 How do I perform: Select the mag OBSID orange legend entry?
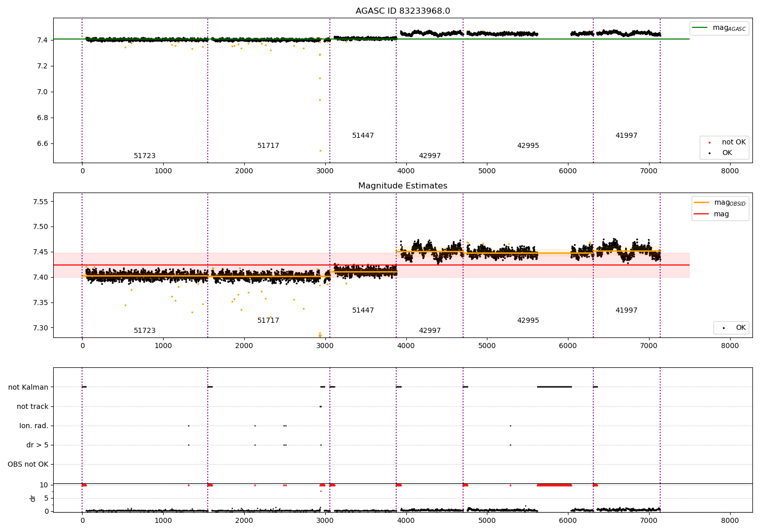720,203
